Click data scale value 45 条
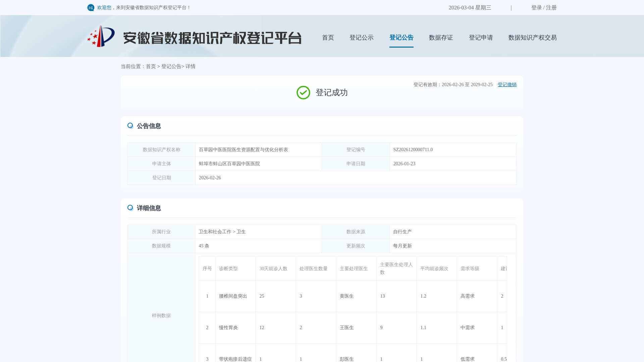 (x=204, y=246)
